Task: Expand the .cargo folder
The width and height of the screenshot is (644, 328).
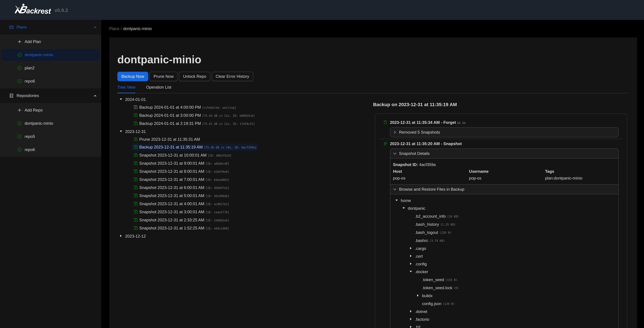Action: pyautogui.click(x=411, y=248)
